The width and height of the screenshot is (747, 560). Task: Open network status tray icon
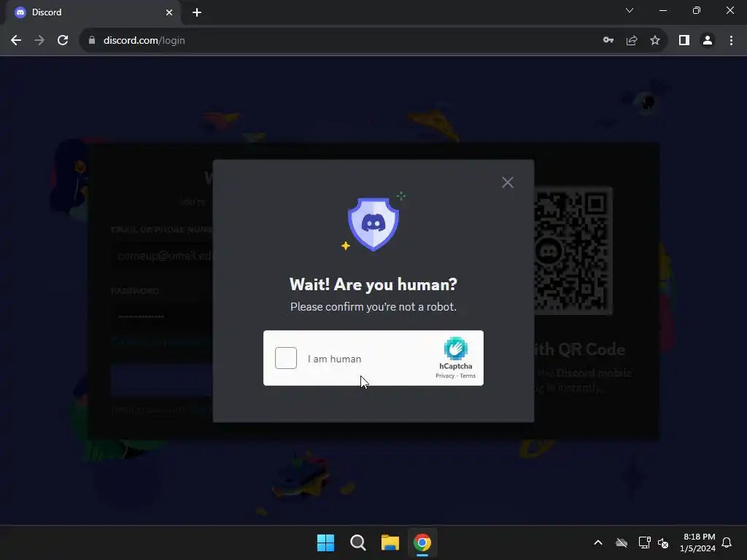645,542
